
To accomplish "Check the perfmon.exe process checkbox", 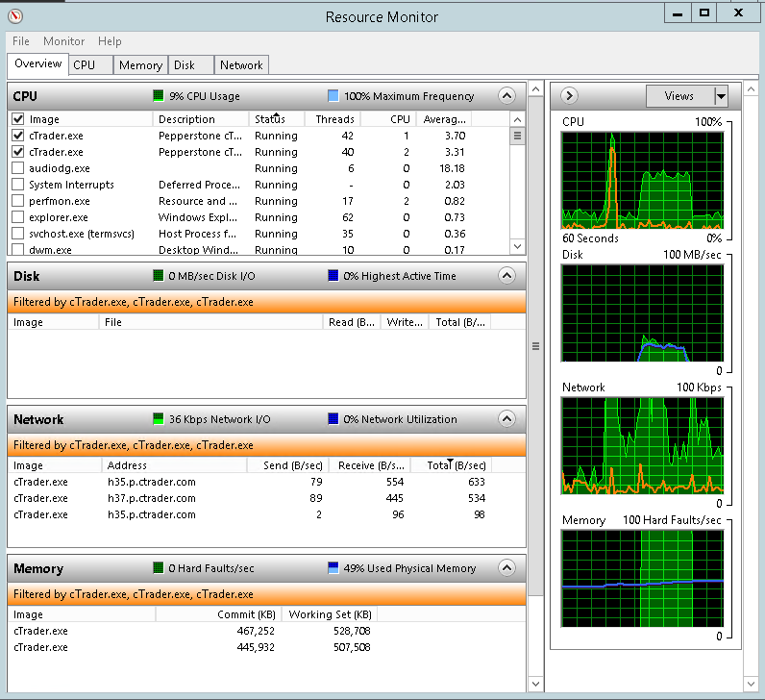I will click(18, 201).
